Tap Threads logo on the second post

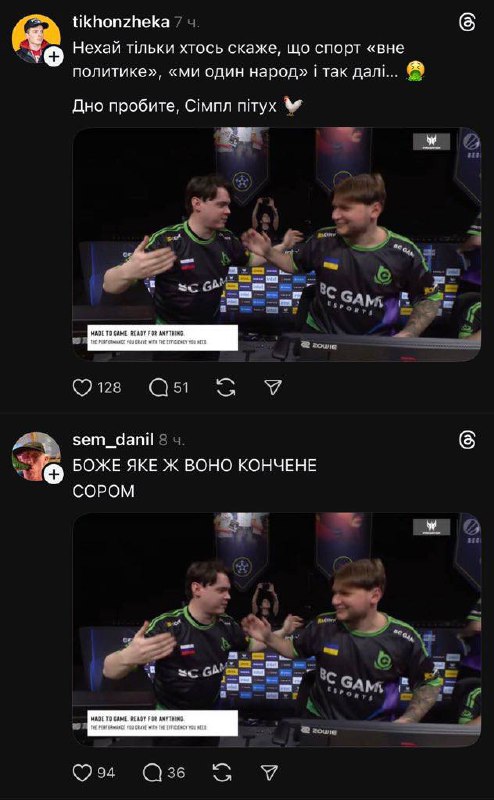[467, 440]
